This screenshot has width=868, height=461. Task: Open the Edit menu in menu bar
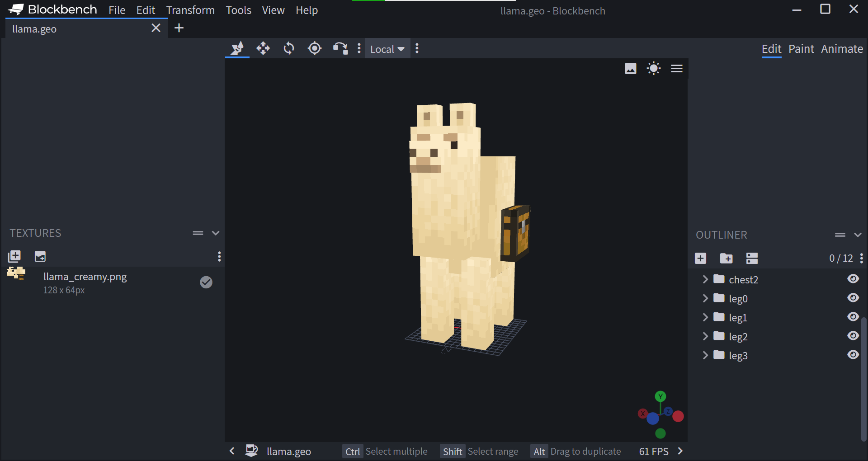[x=146, y=10]
